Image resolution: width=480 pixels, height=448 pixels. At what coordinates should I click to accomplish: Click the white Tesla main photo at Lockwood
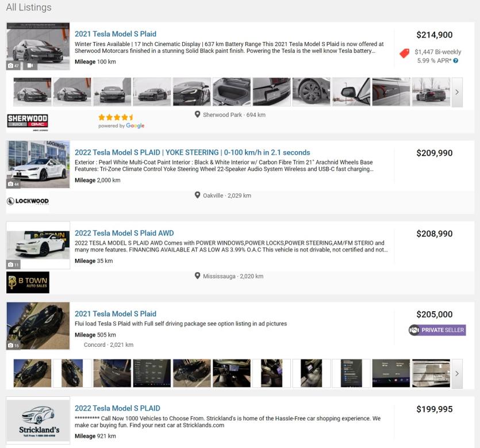click(x=38, y=164)
